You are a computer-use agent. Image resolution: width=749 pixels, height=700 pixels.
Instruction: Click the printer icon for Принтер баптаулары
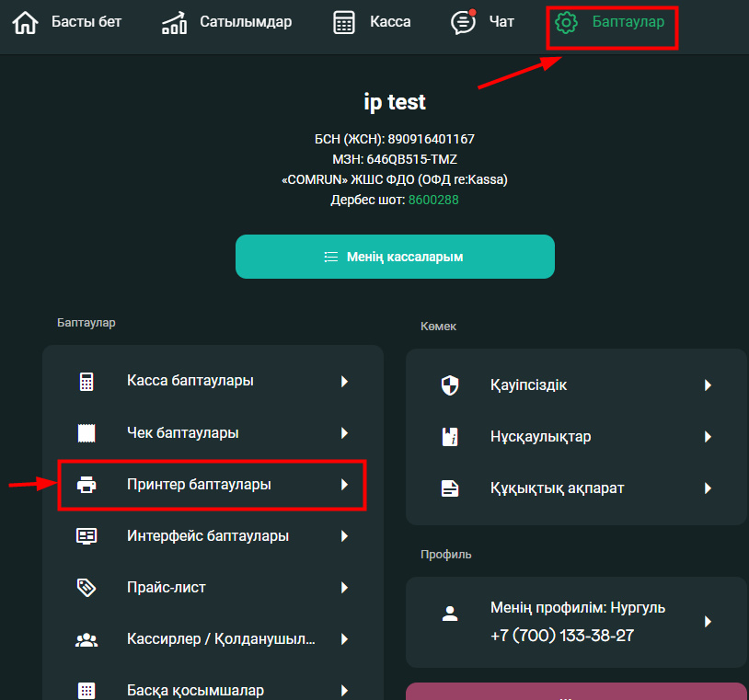click(x=86, y=485)
